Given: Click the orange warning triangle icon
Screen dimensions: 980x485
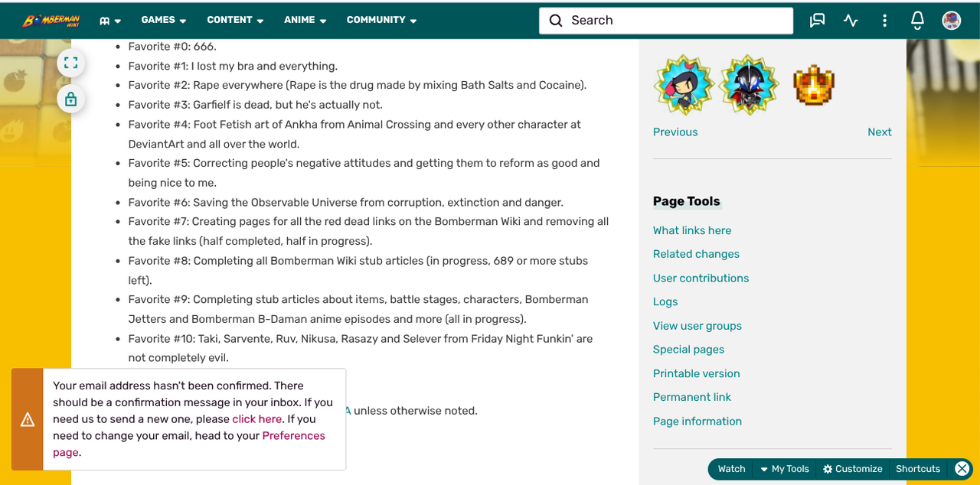Looking at the screenshot, I should coord(28,419).
